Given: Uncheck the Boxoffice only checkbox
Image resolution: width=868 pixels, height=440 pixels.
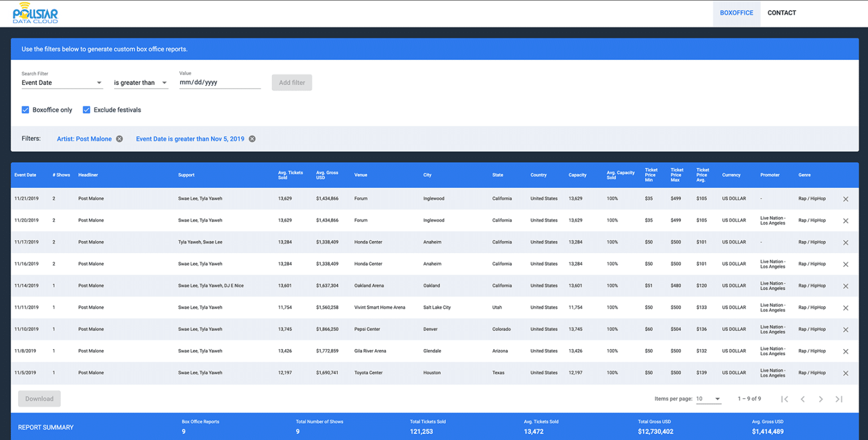Looking at the screenshot, I should coord(25,110).
